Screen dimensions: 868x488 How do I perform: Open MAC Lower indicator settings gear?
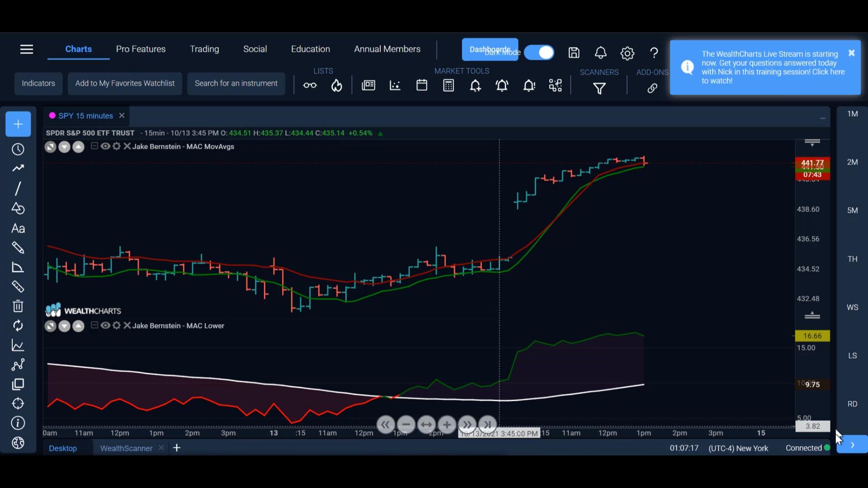pos(117,325)
